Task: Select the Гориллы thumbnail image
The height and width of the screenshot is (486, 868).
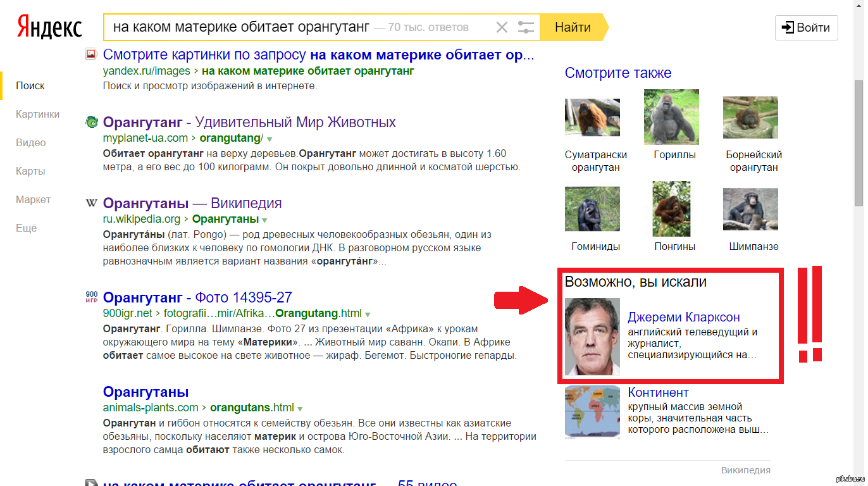Action: (671, 117)
